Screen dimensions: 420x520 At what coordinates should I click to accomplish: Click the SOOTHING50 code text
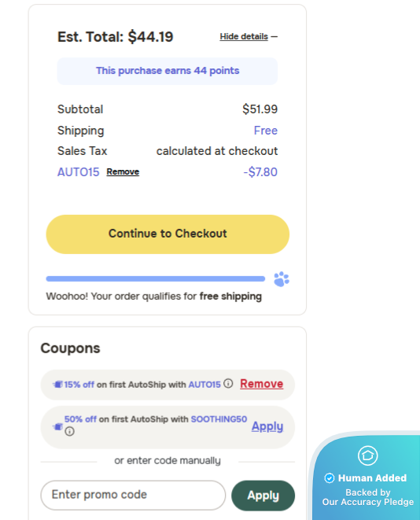pos(219,419)
